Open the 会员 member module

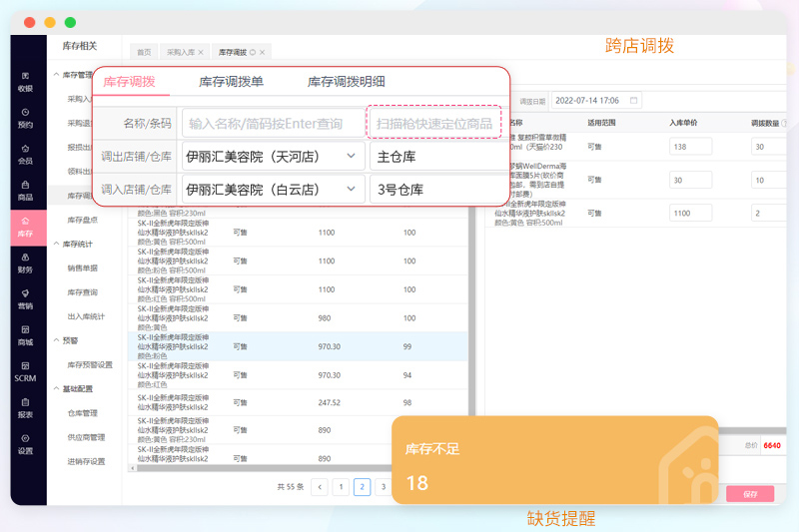click(x=26, y=154)
